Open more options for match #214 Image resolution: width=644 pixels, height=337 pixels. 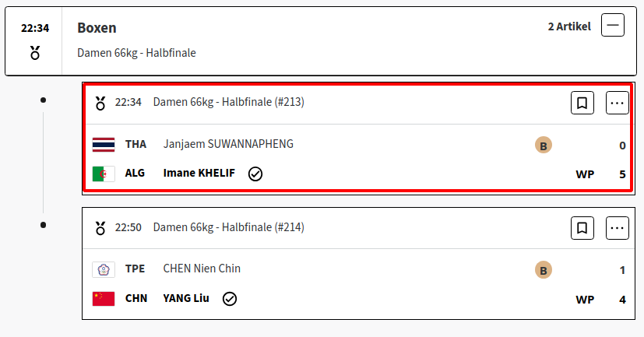617,228
